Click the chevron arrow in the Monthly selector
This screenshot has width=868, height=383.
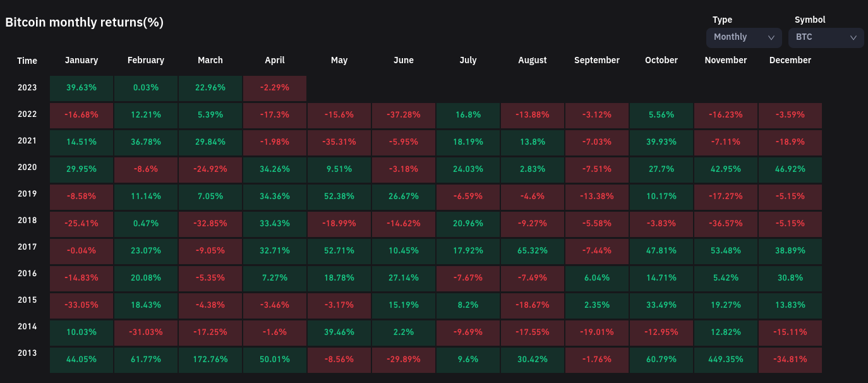pyautogui.click(x=771, y=38)
